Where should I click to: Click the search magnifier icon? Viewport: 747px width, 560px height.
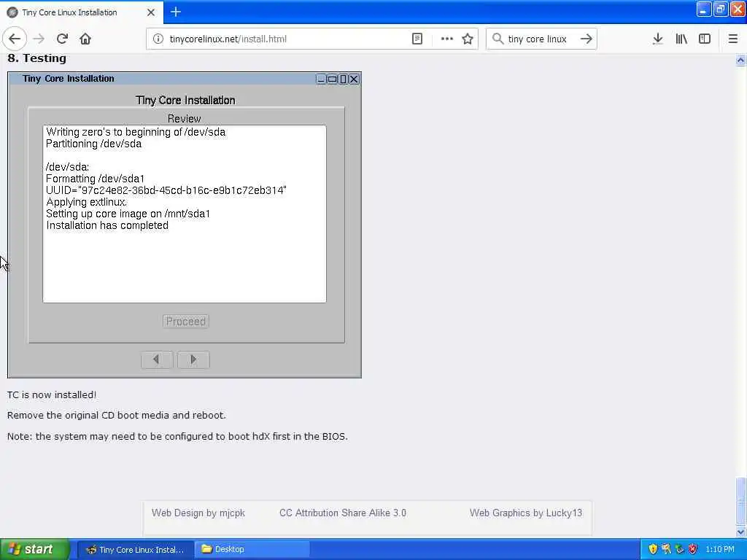point(498,39)
